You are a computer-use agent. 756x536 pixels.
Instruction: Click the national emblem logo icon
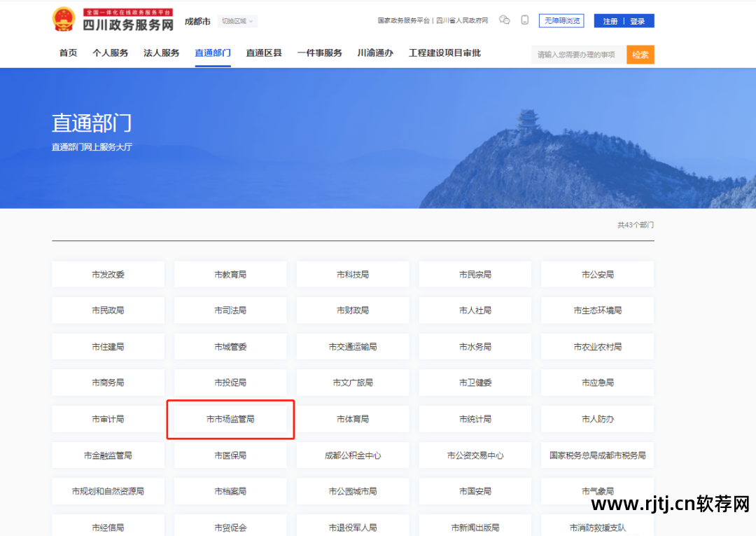(64, 20)
